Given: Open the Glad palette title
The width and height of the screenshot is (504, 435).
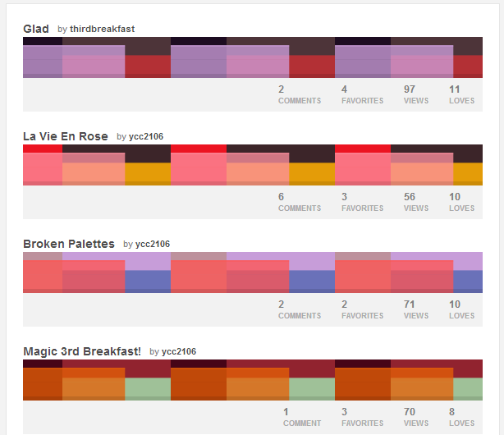Looking at the screenshot, I should (x=36, y=29).
